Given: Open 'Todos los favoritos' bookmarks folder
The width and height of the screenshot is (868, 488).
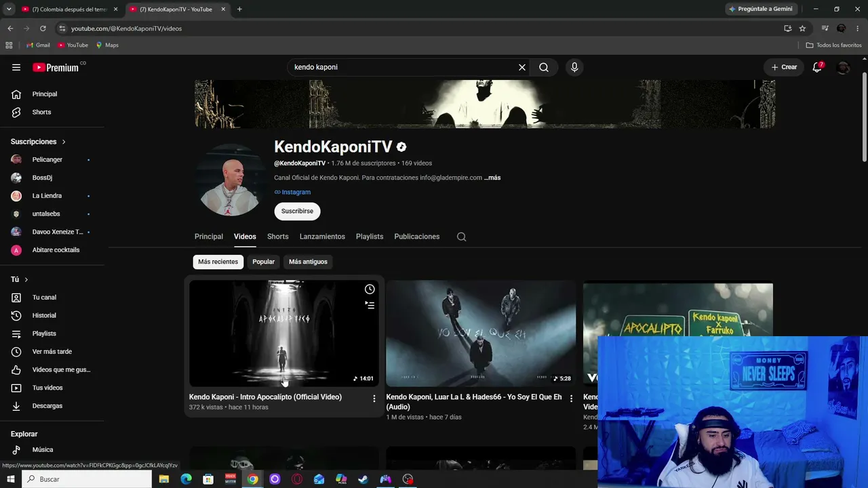Looking at the screenshot, I should (834, 45).
